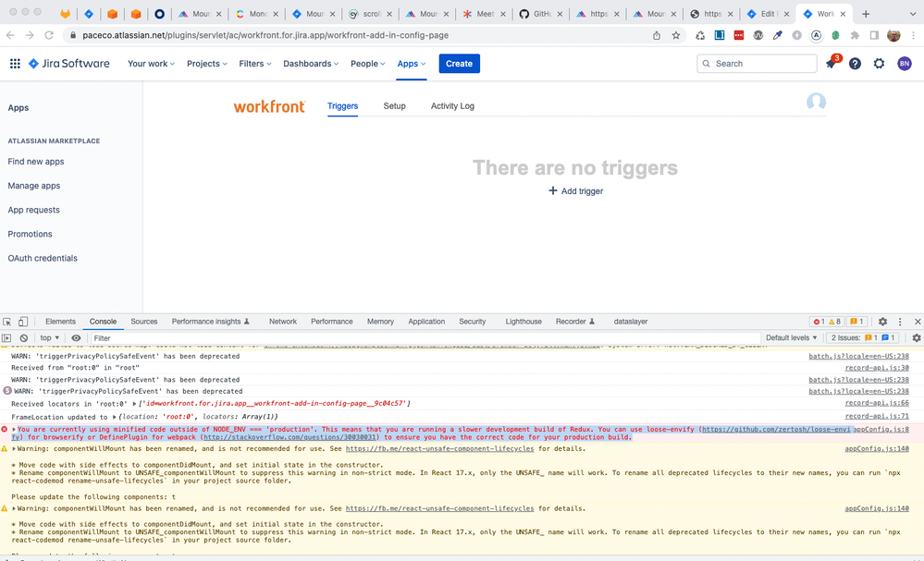
Task: Go forward using the browser forward arrow
Action: click(30, 35)
